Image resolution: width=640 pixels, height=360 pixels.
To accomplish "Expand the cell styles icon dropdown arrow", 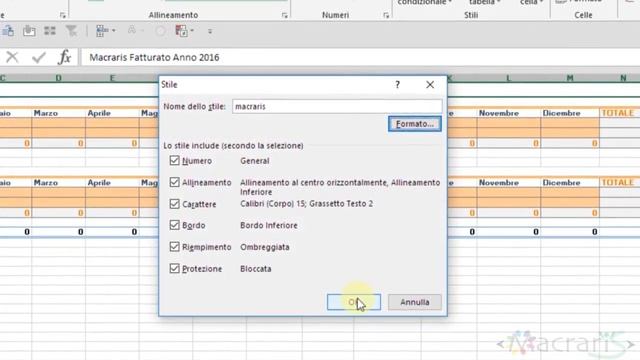I will 192,31.
